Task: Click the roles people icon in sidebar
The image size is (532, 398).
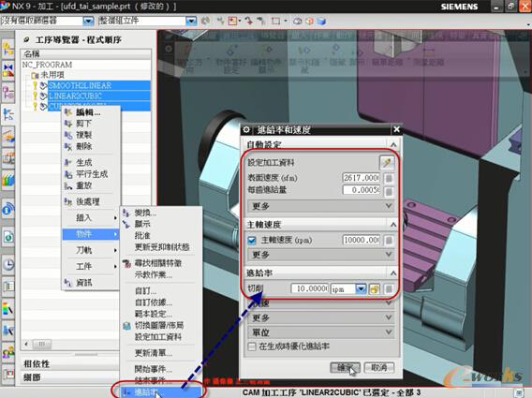Action: [8, 352]
